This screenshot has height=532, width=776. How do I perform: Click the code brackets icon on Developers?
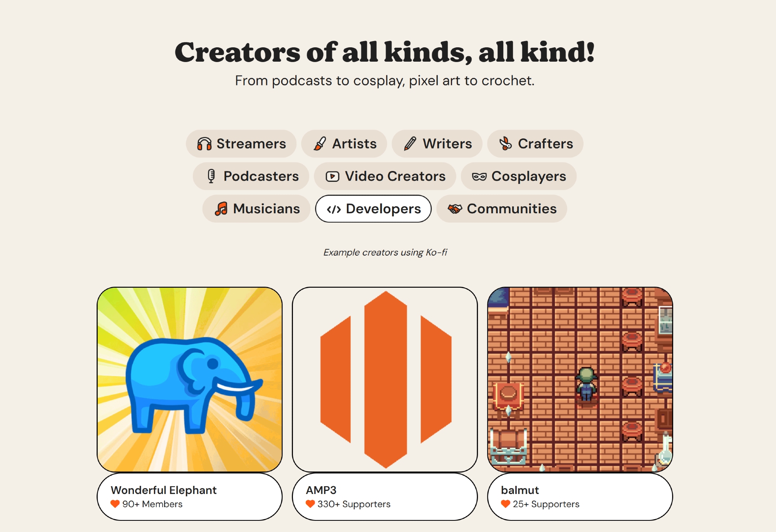(334, 209)
